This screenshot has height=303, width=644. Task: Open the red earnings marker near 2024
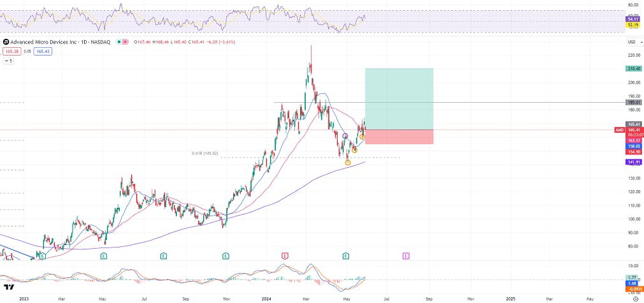coord(285,256)
